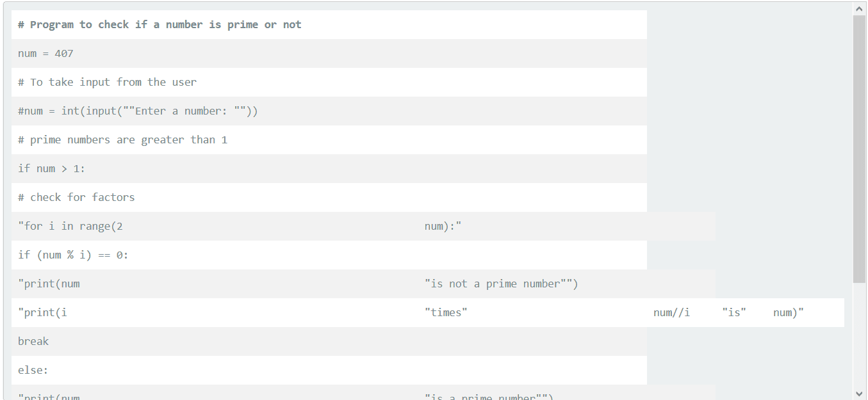Select the "print(i" cell
Image resolution: width=868 pixels, height=400 pixels.
[42, 313]
